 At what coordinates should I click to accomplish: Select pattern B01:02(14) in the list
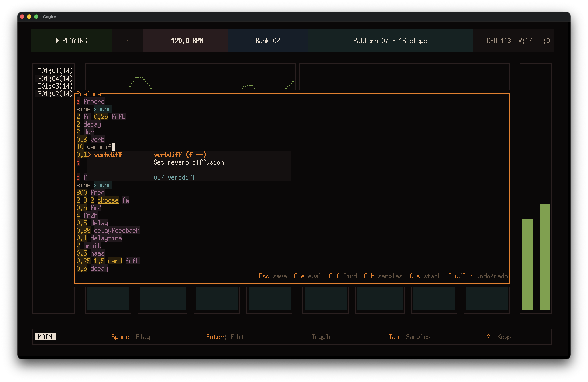(x=55, y=94)
